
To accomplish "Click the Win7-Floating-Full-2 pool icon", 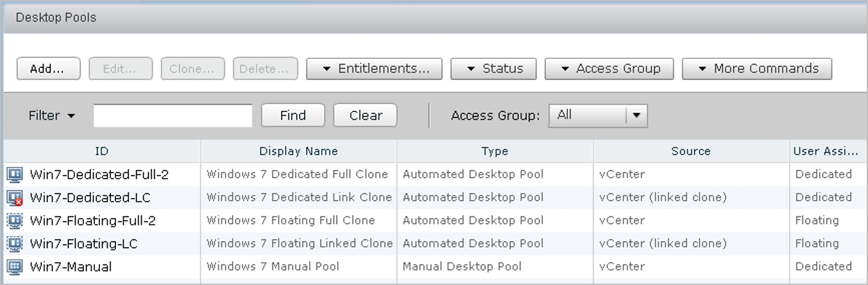I will pos(15,220).
